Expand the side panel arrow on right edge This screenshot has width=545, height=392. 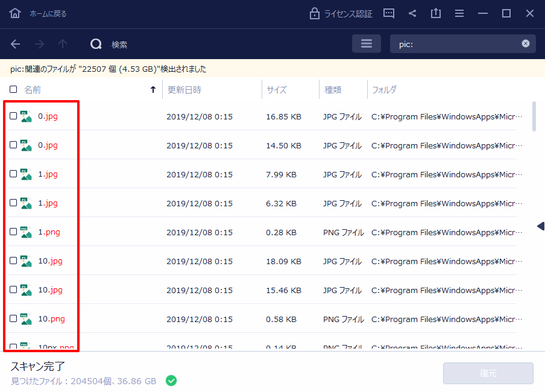click(x=541, y=226)
